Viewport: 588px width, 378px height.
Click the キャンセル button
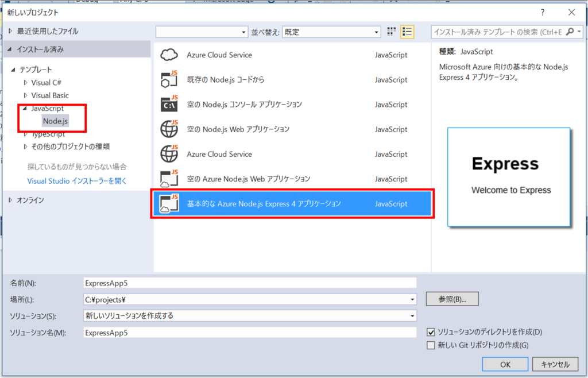(x=555, y=364)
